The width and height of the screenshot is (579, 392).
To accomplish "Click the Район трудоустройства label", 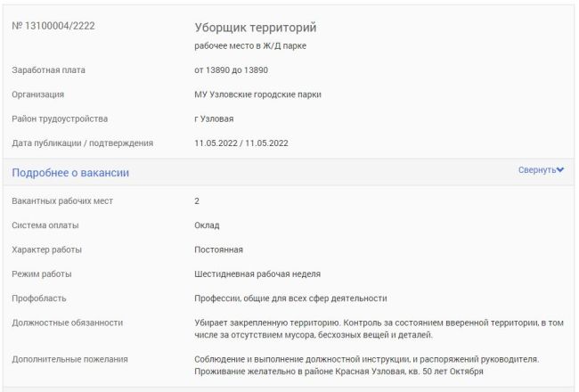I will (60, 119).
